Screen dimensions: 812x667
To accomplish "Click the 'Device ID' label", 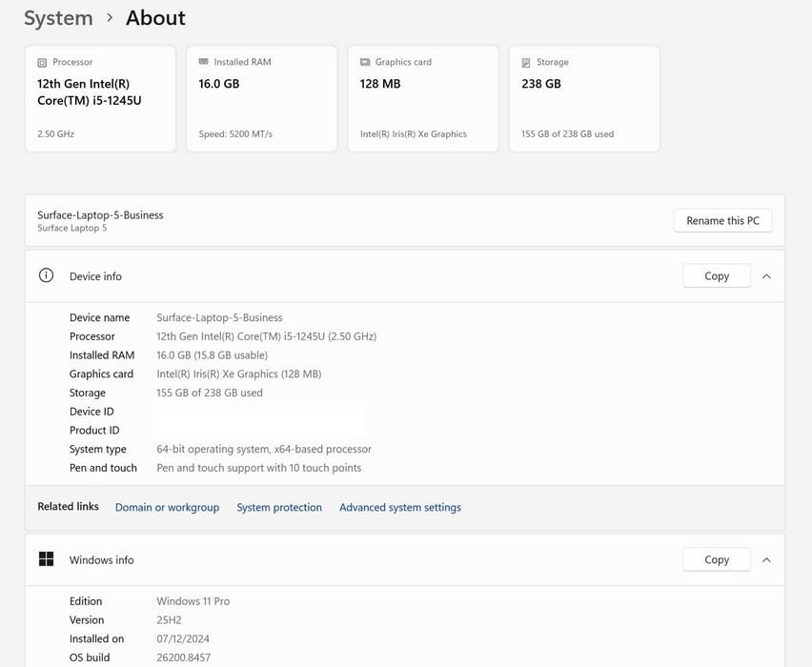I will [91, 412].
